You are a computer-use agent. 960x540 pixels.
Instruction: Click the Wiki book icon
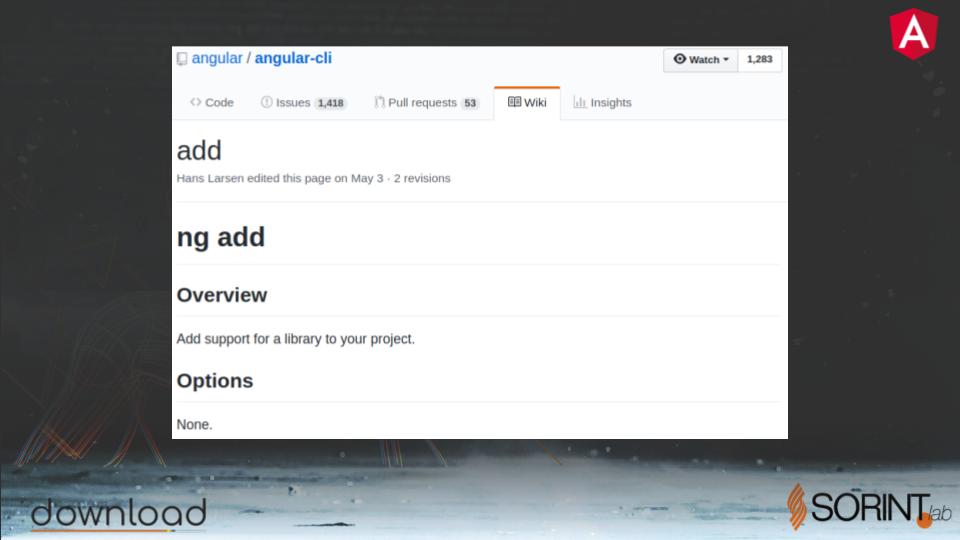click(x=514, y=102)
